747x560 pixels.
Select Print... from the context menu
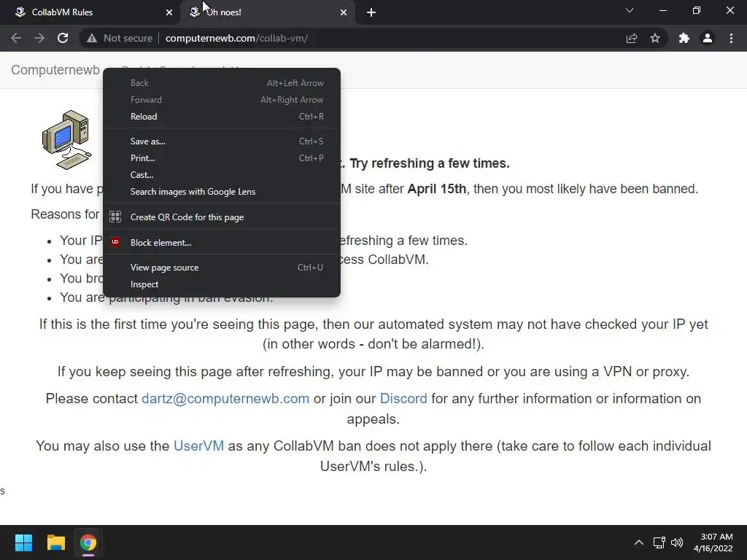(x=222, y=157)
